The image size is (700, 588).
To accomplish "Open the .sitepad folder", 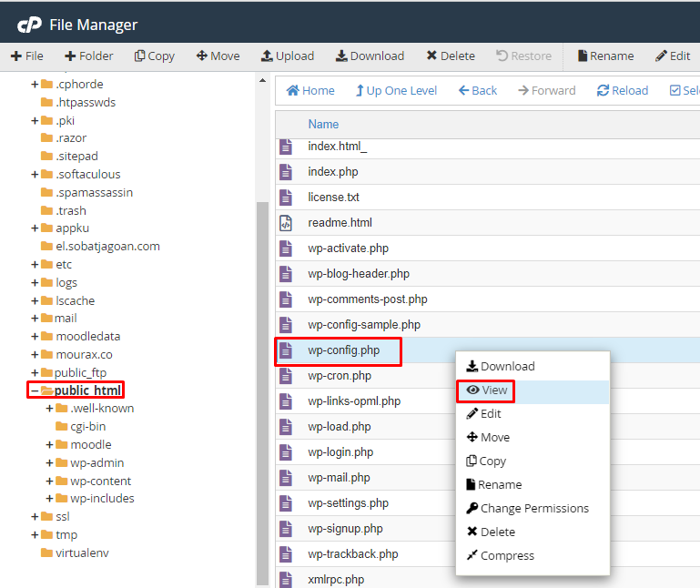I will 69,157.
